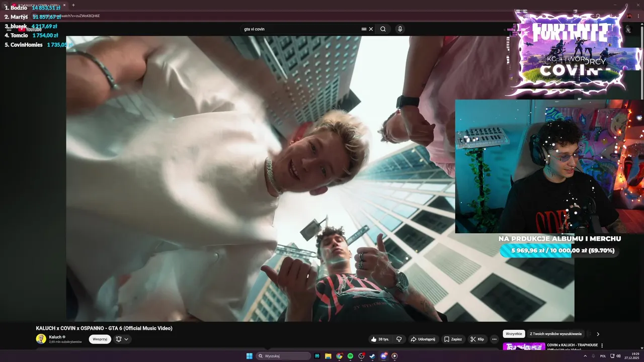Show next filter chips with the right arrow
Image resolution: width=644 pixels, height=362 pixels.
tap(598, 334)
